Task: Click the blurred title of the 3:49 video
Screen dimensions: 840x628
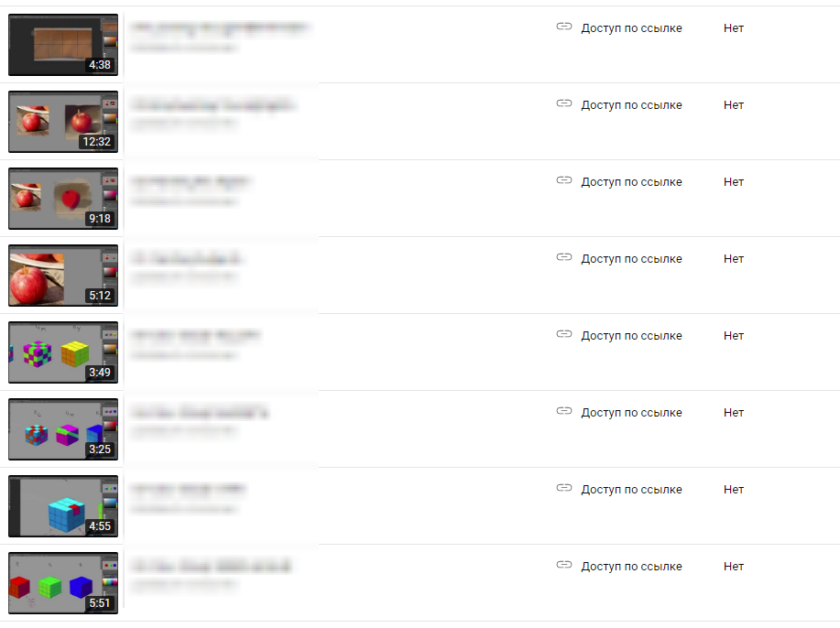Action: coord(195,335)
